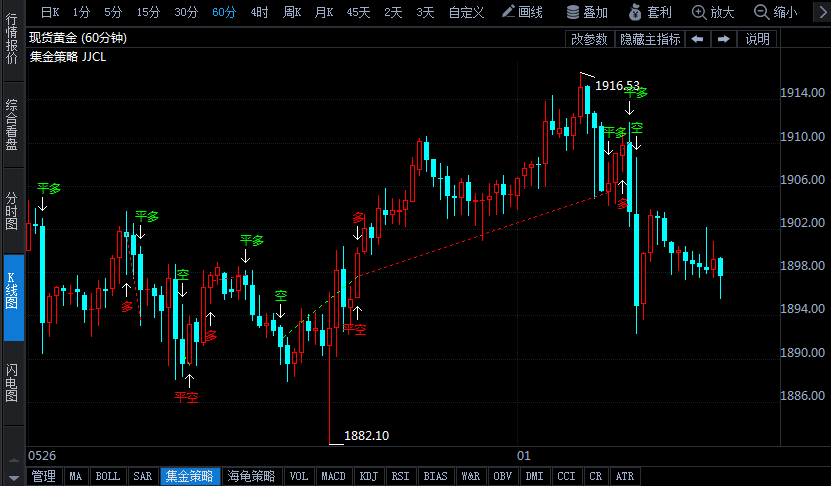Click the red 平空 signal at bottom
Screen dimensions: 831x486
pos(186,397)
